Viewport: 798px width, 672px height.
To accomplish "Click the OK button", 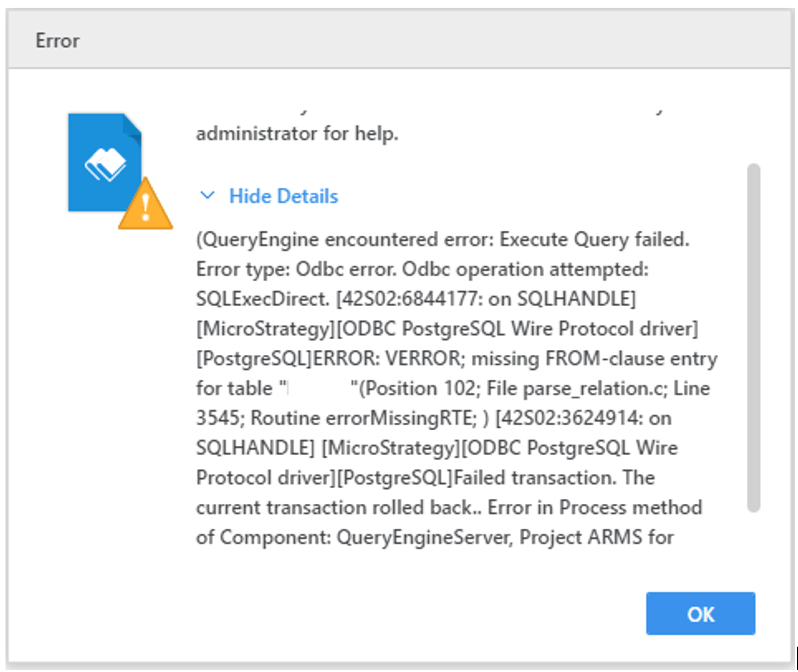I will (x=700, y=614).
